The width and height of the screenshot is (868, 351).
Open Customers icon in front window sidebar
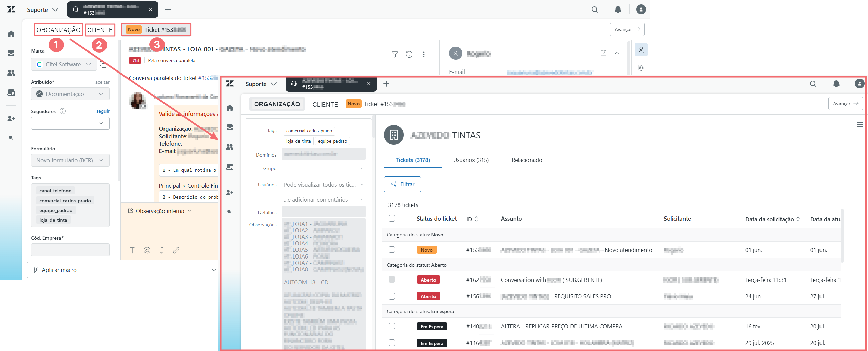point(230,147)
